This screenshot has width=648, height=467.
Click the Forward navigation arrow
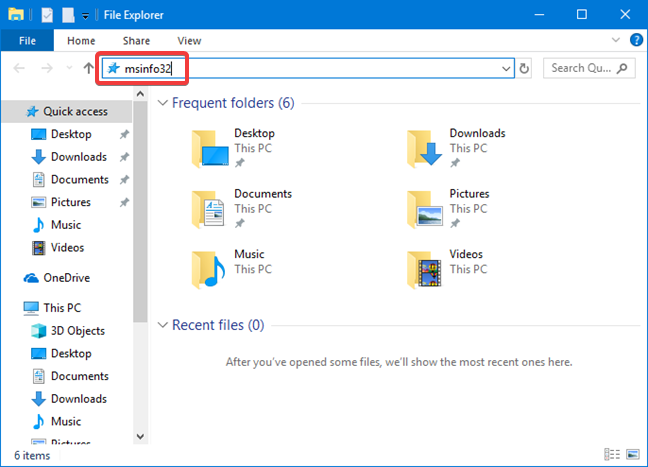coord(47,68)
